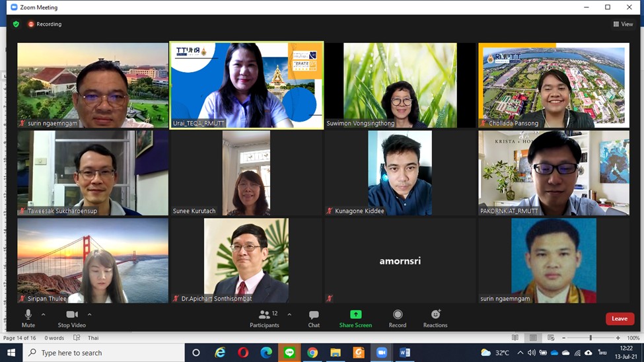Select Taweesak Sukcharoensup video tile
This screenshot has height=362, width=644.
coord(93,172)
